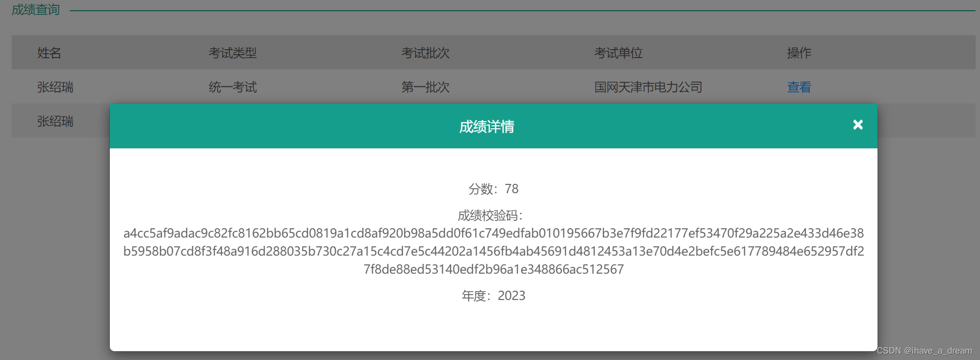
Task: Click the 考试批次 column header
Action: click(x=426, y=53)
